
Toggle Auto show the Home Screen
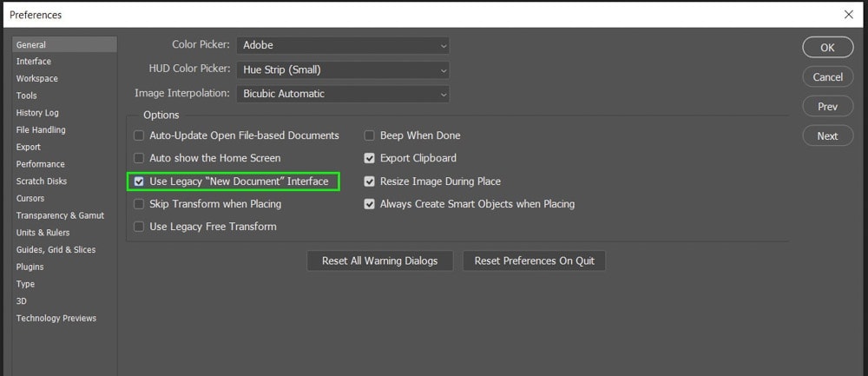click(139, 158)
